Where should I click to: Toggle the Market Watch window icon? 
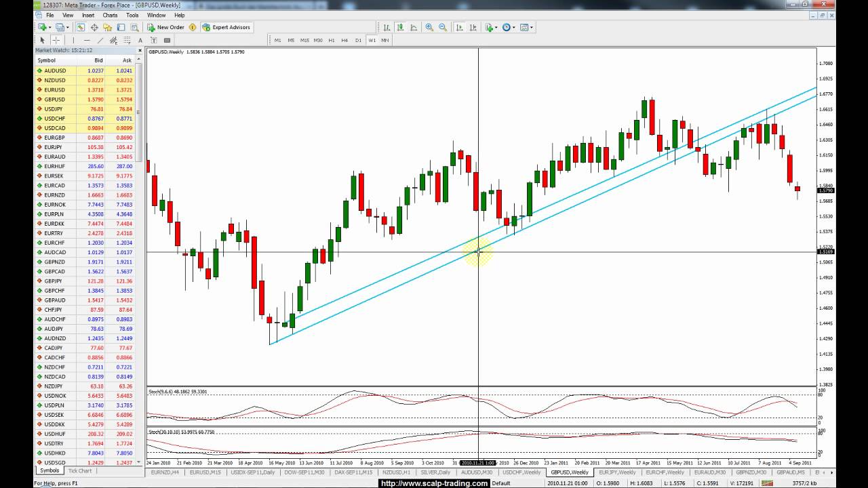(x=80, y=27)
